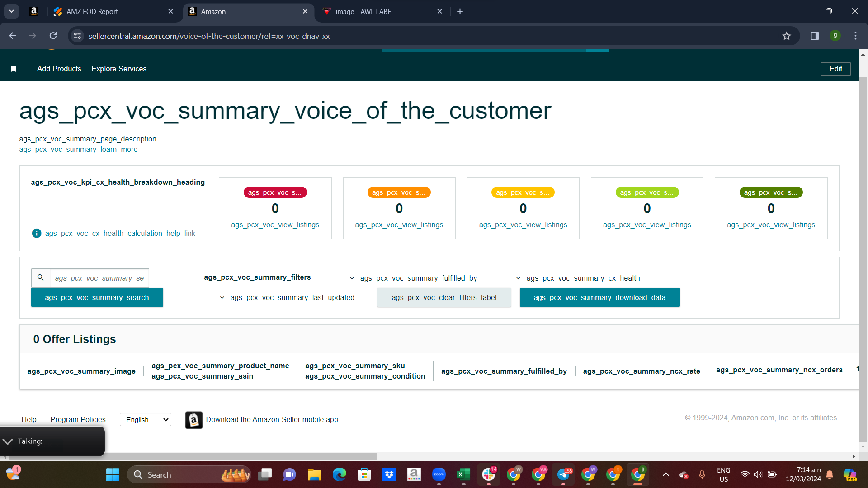Screen dimensions: 868x488
Task: Click the summary_ncx_rate column header
Action: coord(642,371)
